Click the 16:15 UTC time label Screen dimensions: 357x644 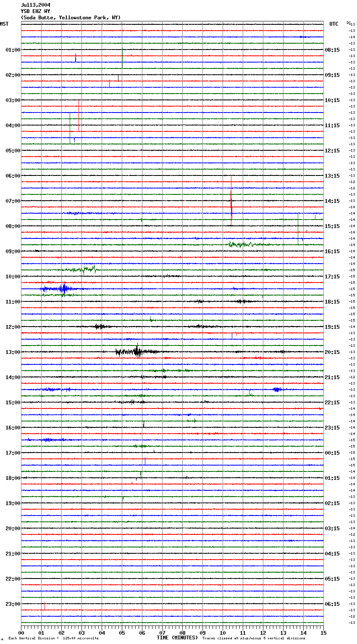point(332,251)
